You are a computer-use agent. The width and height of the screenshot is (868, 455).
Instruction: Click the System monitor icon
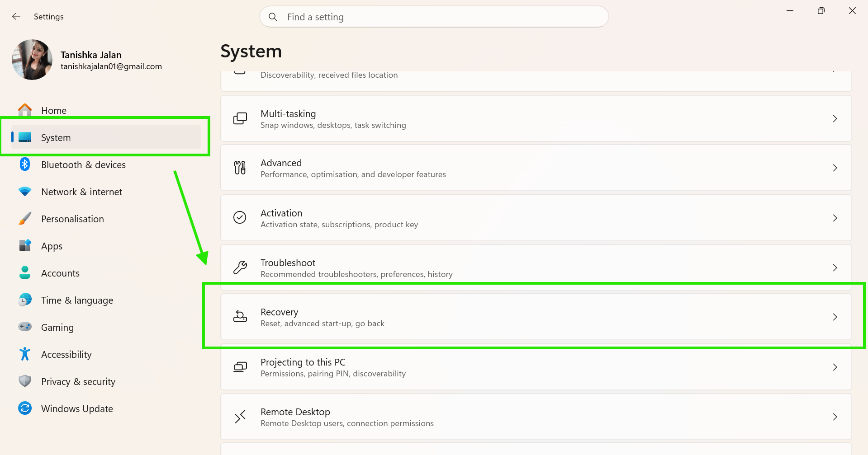coord(25,137)
